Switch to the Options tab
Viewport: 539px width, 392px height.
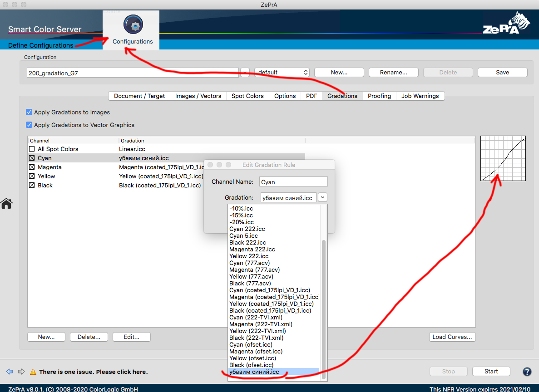click(285, 96)
